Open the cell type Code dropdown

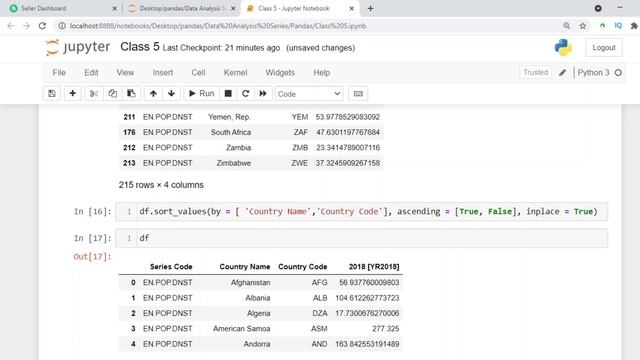coord(309,94)
